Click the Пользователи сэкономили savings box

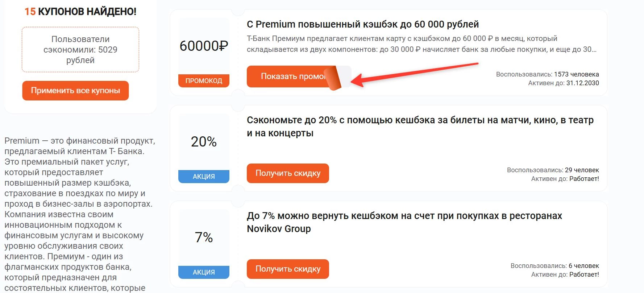click(x=80, y=50)
